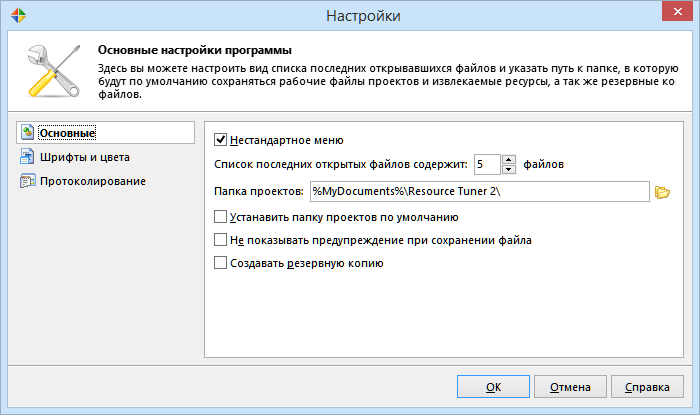The width and height of the screenshot is (700, 415).
Task: Browse for the projects folder icon
Action: [662, 192]
